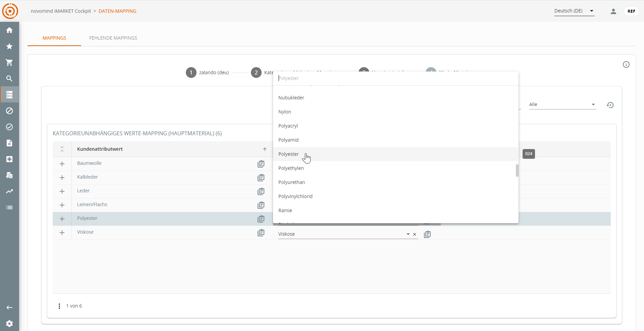The width and height of the screenshot is (644, 331).
Task: Go to the Home icon in sidebar
Action: point(9,30)
